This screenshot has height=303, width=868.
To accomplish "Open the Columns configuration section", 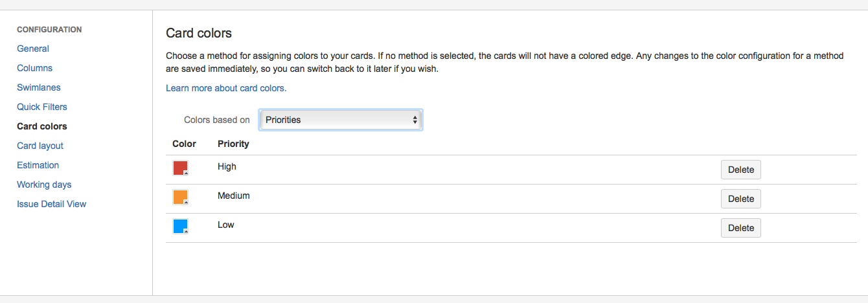I will 35,68.
